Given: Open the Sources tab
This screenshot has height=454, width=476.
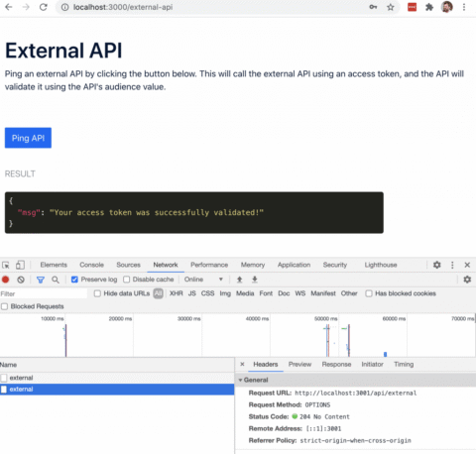Looking at the screenshot, I should coord(128,265).
